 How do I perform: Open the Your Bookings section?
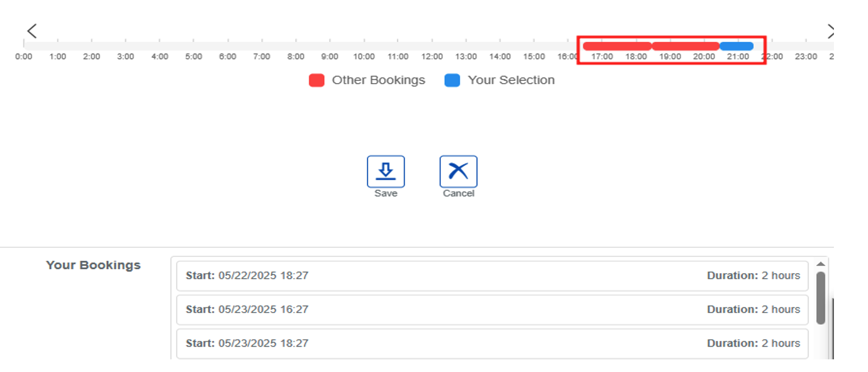(93, 265)
